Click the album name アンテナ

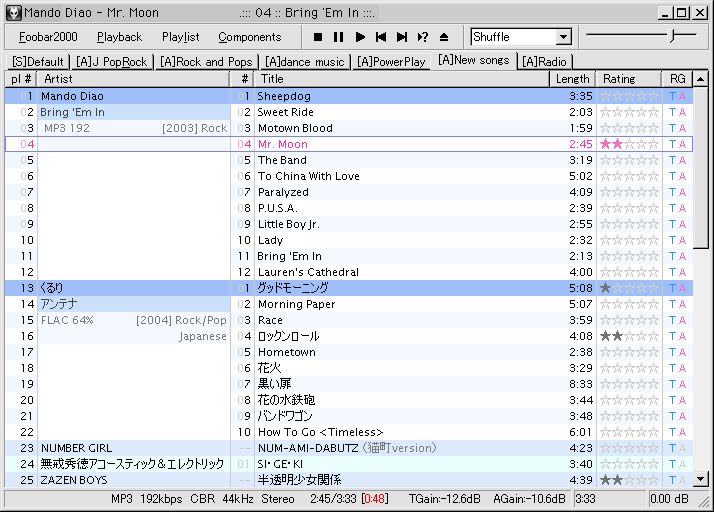click(x=59, y=304)
